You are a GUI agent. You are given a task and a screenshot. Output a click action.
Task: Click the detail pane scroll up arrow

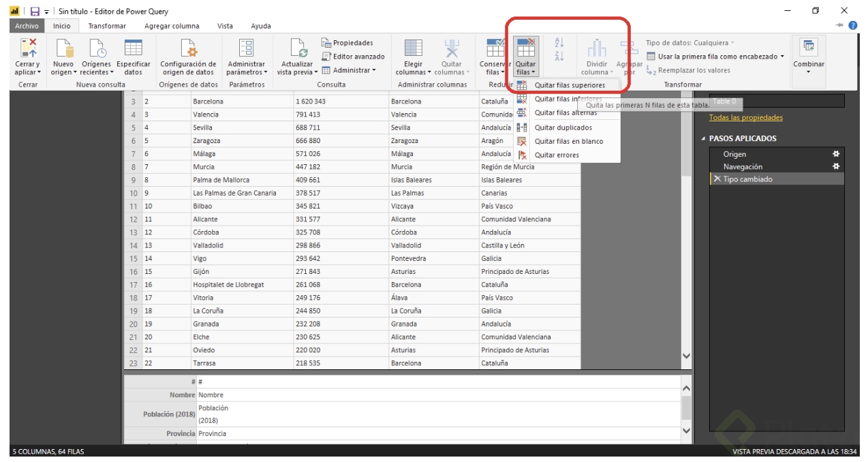[686, 388]
